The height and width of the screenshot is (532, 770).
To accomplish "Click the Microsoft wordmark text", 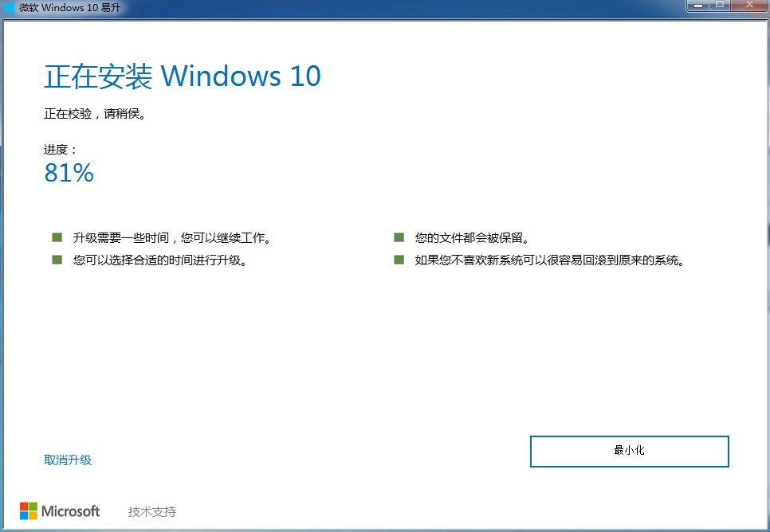I will 71,511.
